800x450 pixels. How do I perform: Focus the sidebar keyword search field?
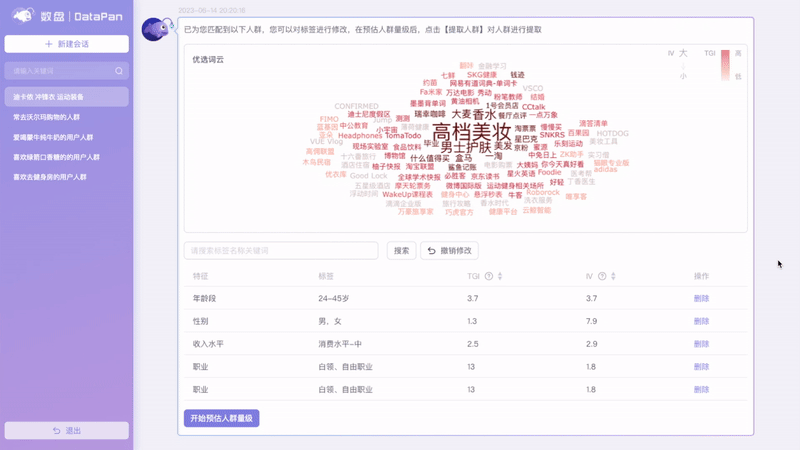pos(66,71)
